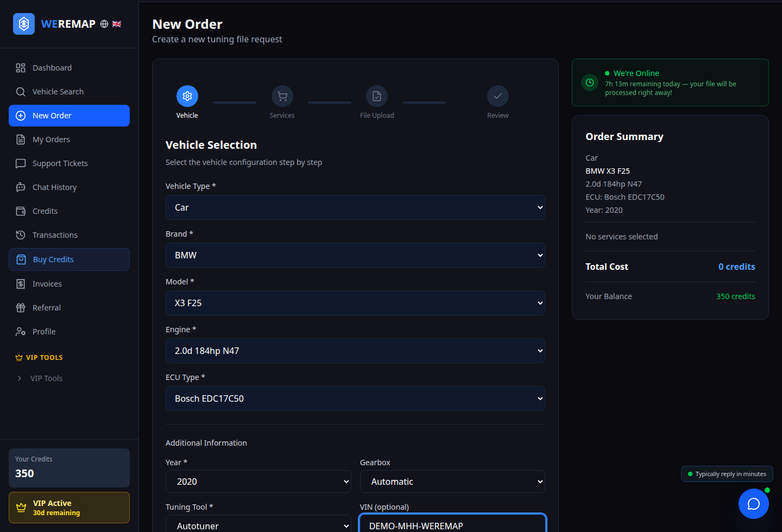This screenshot has width=782, height=532.
Task: Select the UK flag language icon
Action: [117, 24]
